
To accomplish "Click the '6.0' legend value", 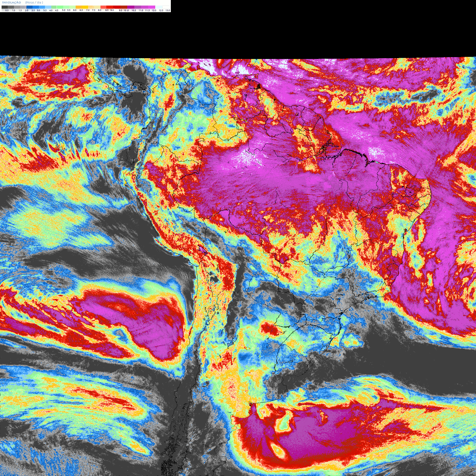I will click(75, 10).
